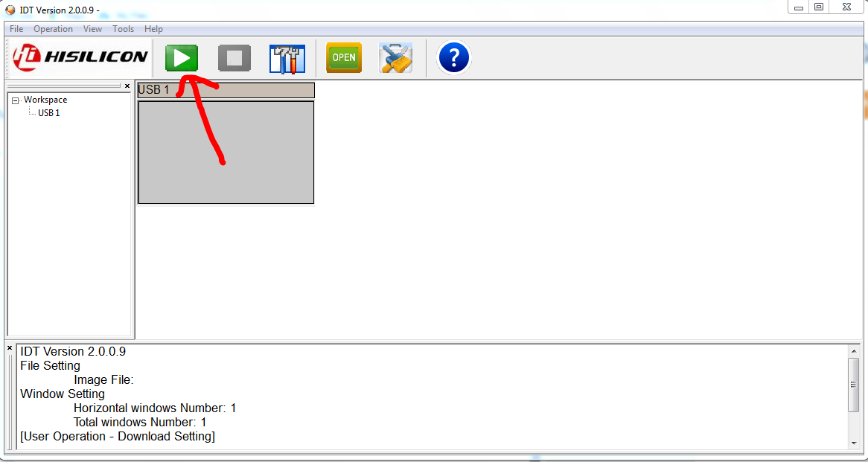Viewport: 868px width, 462px height.
Task: Click the log scrollbar down arrow
Action: coord(854,443)
